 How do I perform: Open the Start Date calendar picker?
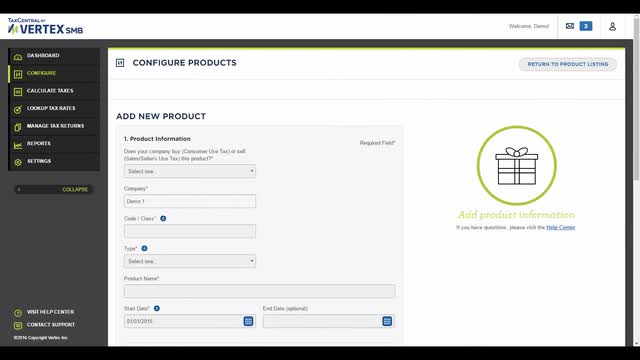[248, 321]
